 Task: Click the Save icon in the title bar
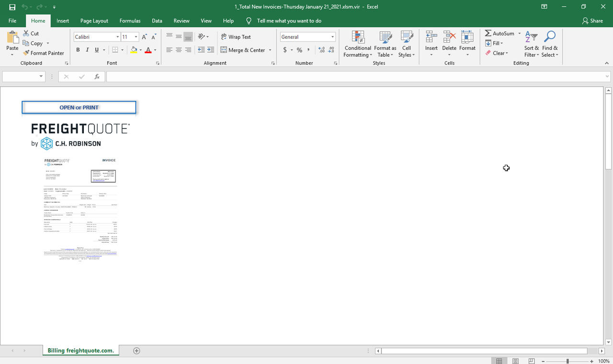click(x=12, y=7)
